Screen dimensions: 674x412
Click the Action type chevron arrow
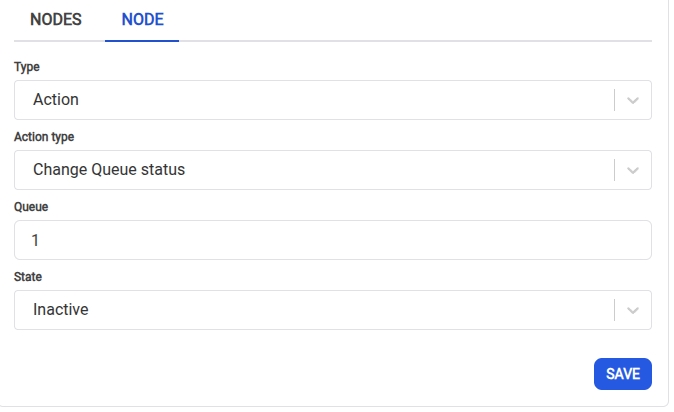pyautogui.click(x=632, y=170)
